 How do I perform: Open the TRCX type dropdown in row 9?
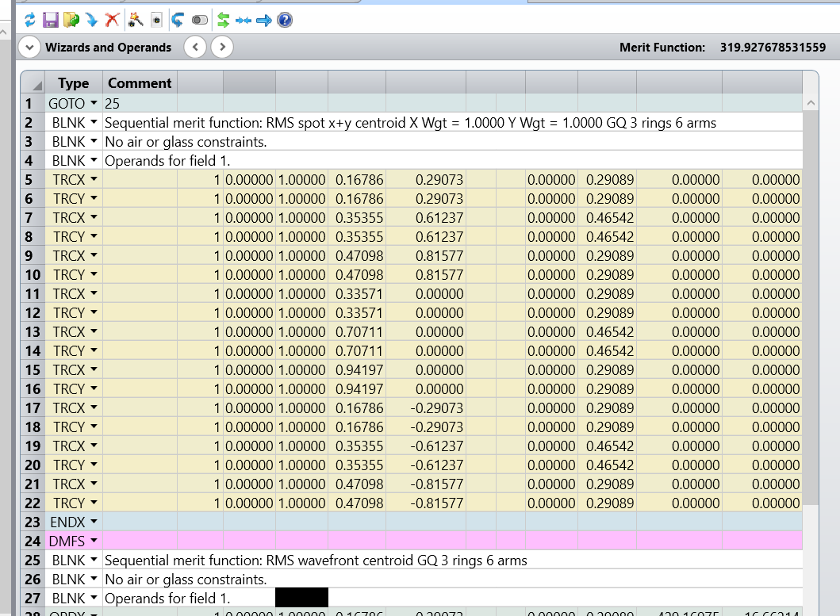point(94,255)
